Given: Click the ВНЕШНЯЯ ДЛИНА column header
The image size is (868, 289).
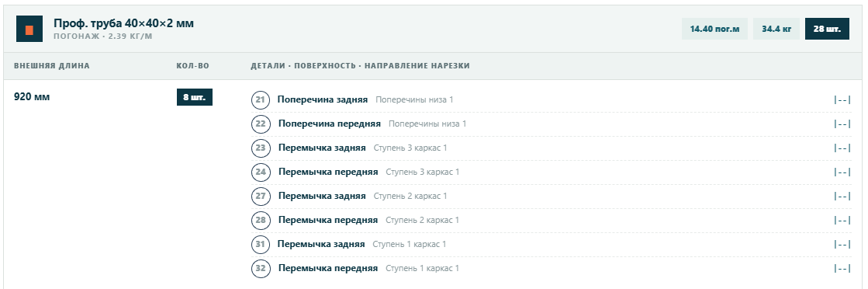Looking at the screenshot, I should (51, 66).
